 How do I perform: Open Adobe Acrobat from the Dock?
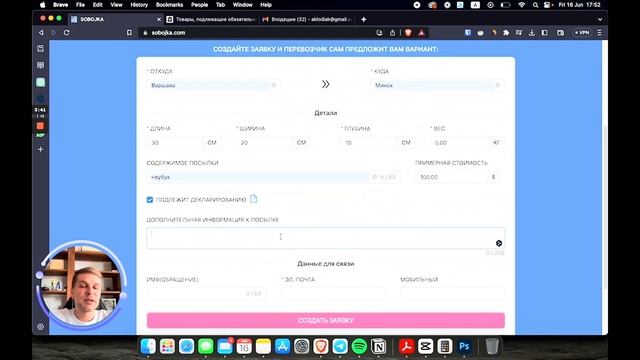pos(406,347)
